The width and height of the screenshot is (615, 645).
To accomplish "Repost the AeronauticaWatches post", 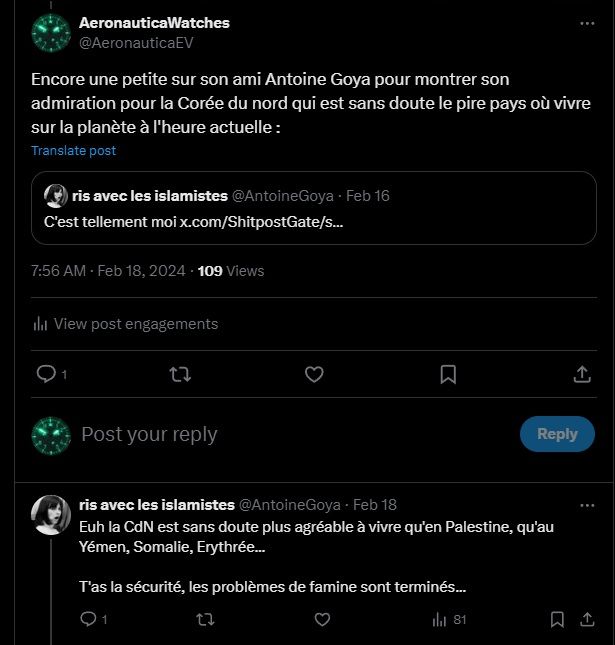I will [180, 374].
